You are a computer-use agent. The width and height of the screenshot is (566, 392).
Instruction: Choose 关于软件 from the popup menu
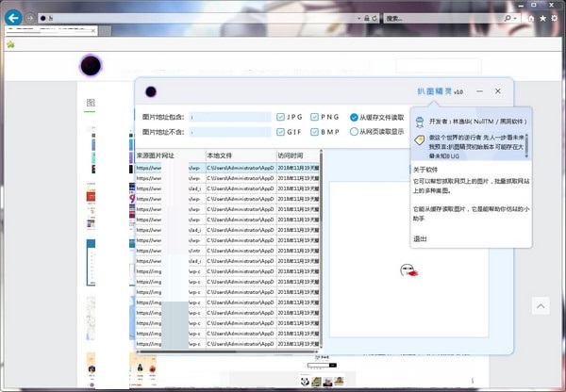point(427,169)
